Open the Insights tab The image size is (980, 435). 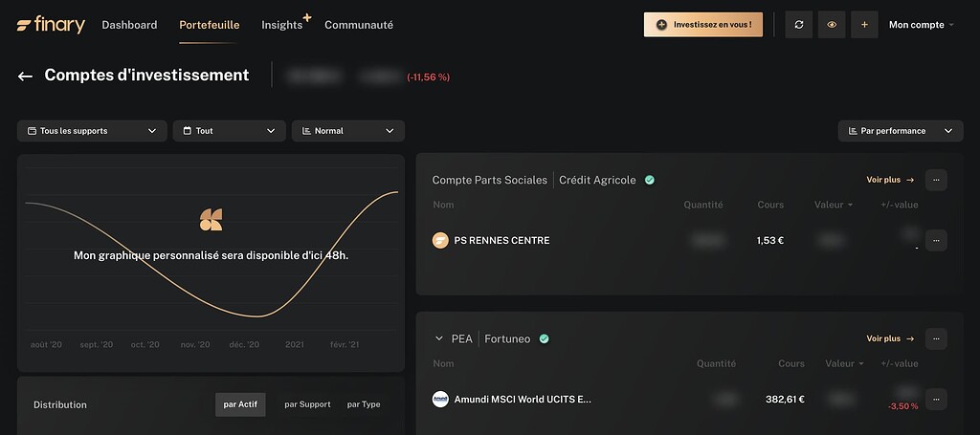click(282, 25)
